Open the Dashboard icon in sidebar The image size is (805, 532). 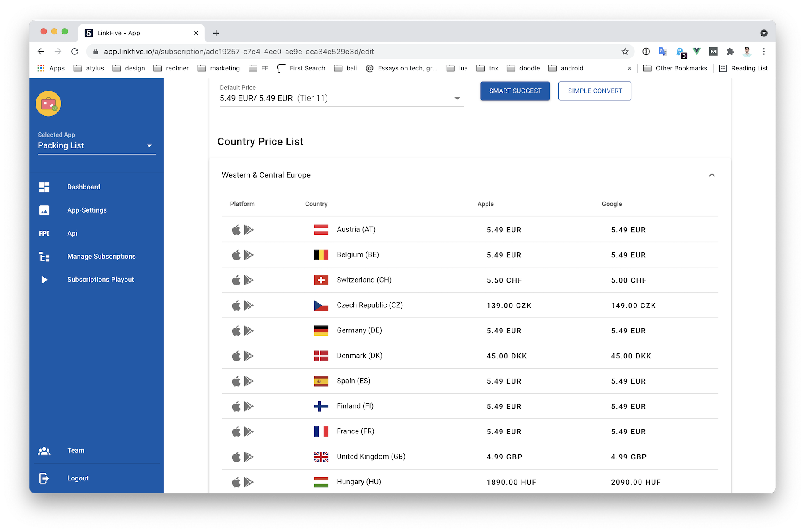coord(44,187)
